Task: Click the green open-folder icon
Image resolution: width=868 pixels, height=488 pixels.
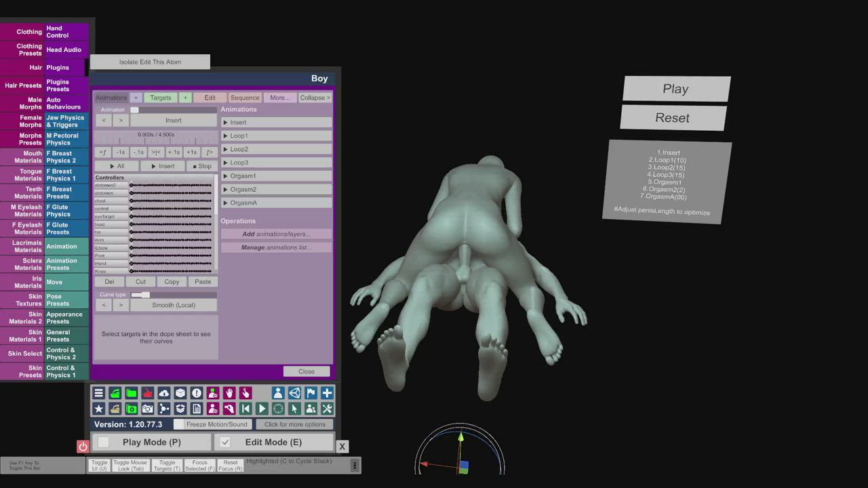Action: pyautogui.click(x=132, y=393)
